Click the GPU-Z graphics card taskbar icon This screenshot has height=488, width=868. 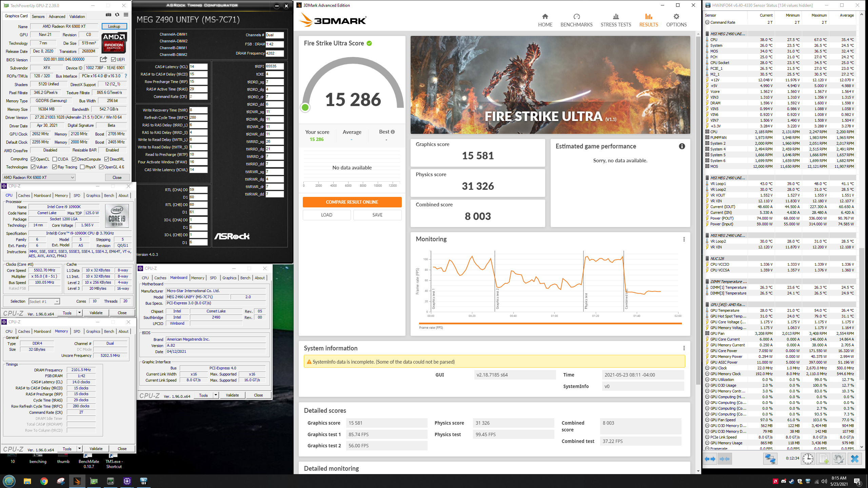(94, 481)
